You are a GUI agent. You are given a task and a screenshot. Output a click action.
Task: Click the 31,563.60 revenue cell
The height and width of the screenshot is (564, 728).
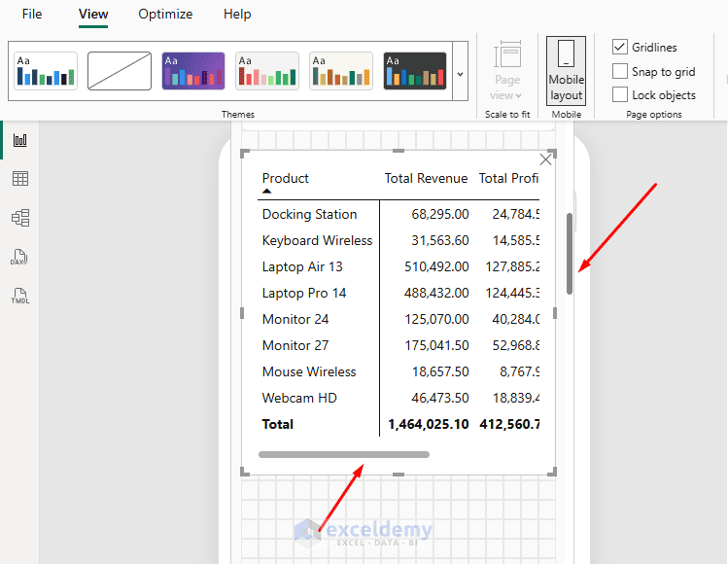(439, 240)
